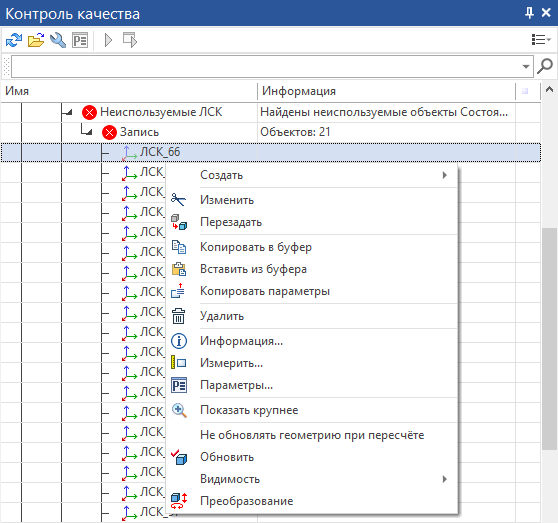
Task: Collapse the Неиспользуемые ЛСК node
Action: coord(69,113)
